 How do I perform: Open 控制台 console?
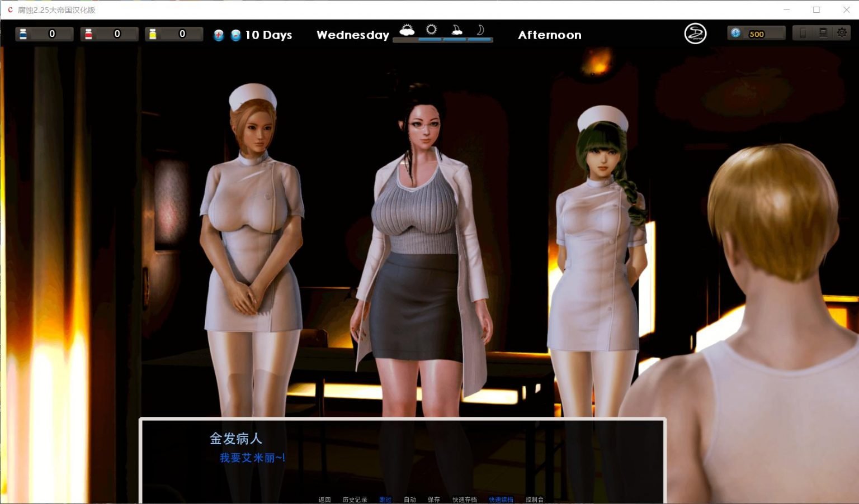point(535,499)
